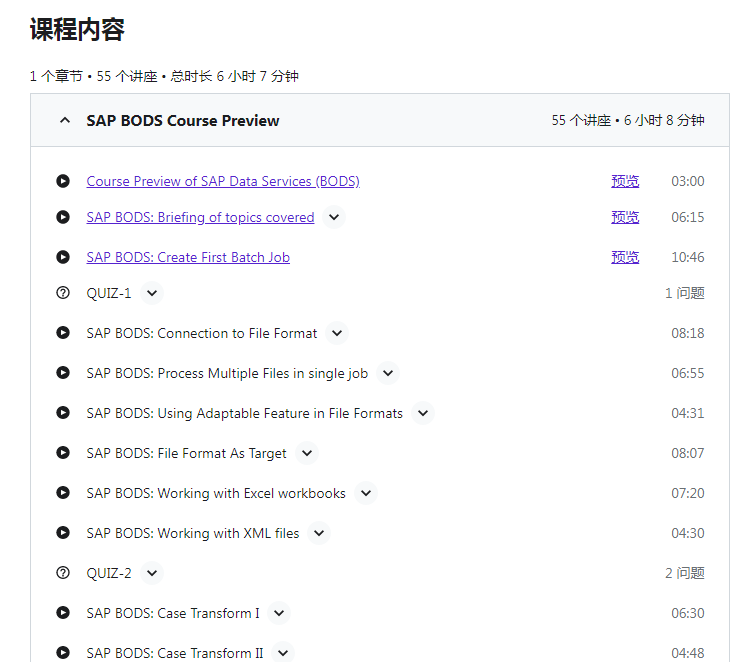Expand description of Connection to File Format
Screen dimensions: 754x662
(337, 333)
